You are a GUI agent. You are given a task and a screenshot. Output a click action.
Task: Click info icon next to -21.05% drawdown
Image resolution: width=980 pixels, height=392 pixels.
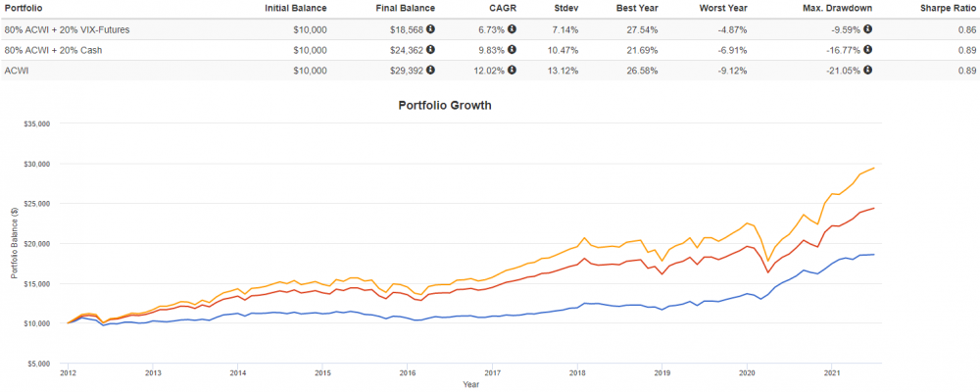[869, 71]
